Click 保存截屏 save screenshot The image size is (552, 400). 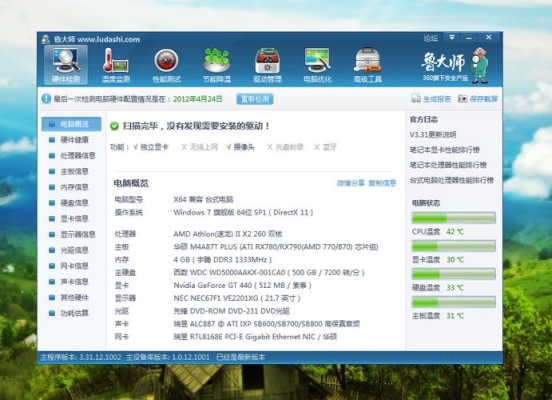pos(478,99)
